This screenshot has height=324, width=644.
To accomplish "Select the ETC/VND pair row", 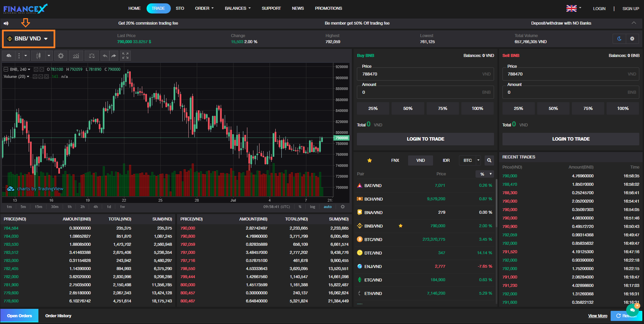I will 425,280.
